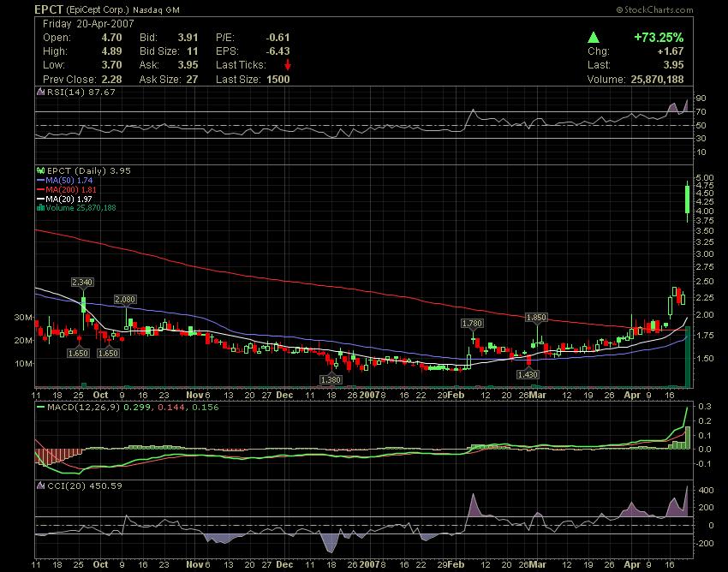Click the Low value 3.70

coord(112,64)
